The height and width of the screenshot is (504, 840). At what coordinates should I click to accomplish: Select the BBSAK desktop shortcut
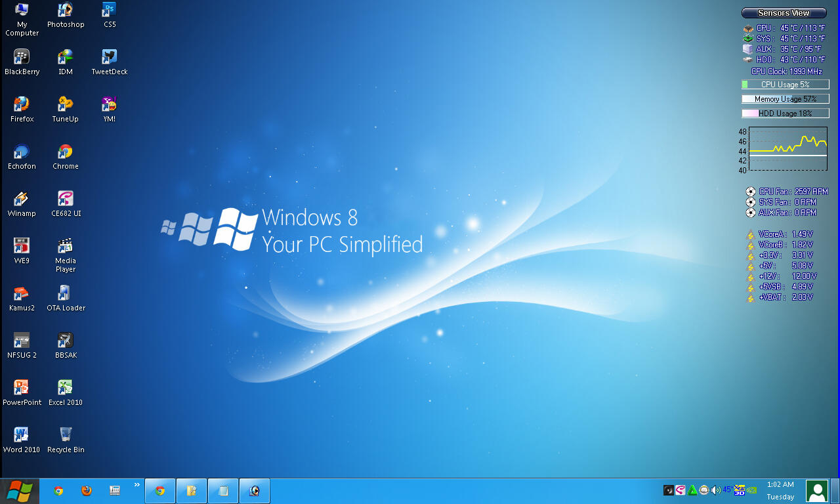tap(66, 346)
